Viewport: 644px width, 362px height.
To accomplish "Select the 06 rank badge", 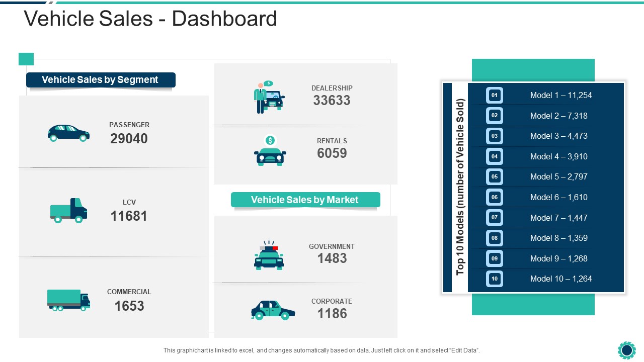I will pos(495,197).
